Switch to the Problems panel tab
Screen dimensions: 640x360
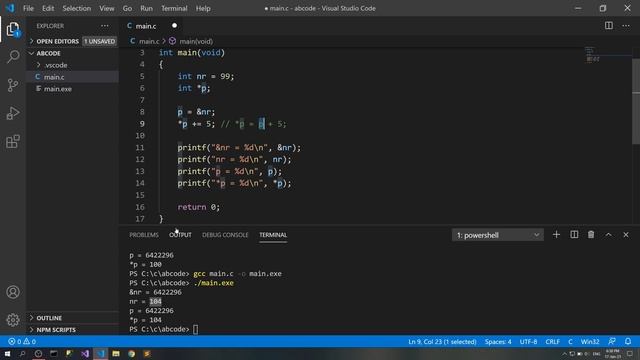144,235
